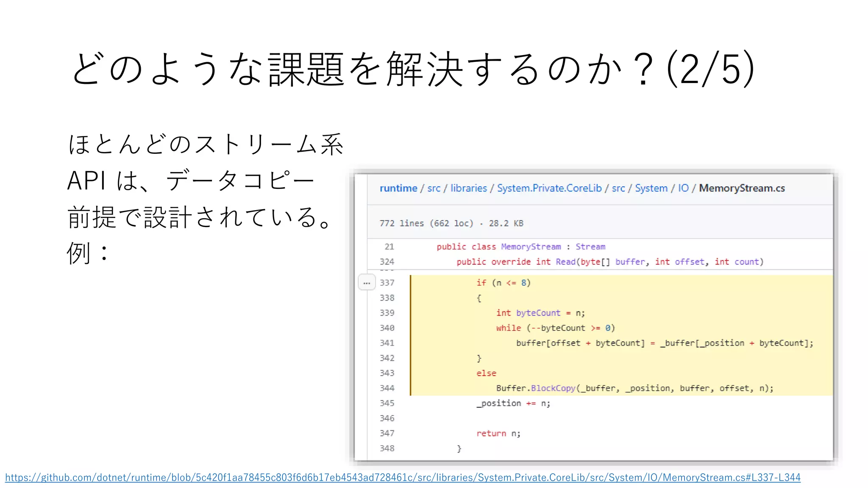This screenshot has width=868, height=488.
Task: Open the GitHub MemoryStream.cs permalink at bottom
Action: (403, 477)
